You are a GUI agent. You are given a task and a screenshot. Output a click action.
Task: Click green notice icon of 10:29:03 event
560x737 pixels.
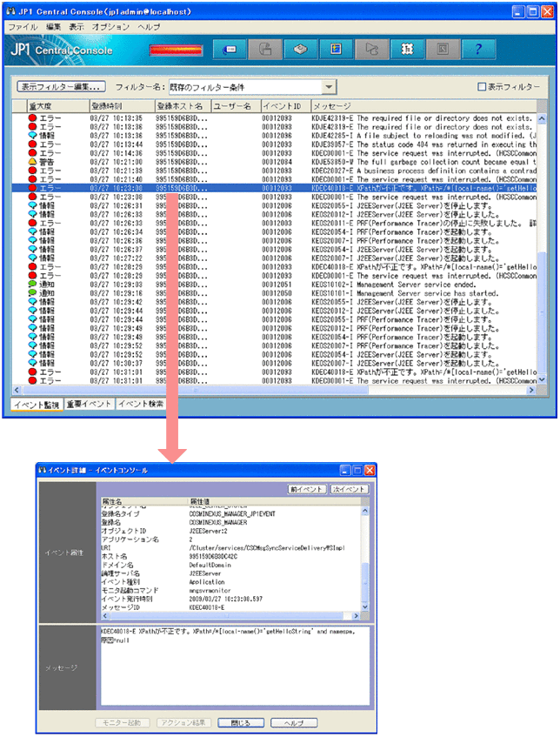[32, 285]
